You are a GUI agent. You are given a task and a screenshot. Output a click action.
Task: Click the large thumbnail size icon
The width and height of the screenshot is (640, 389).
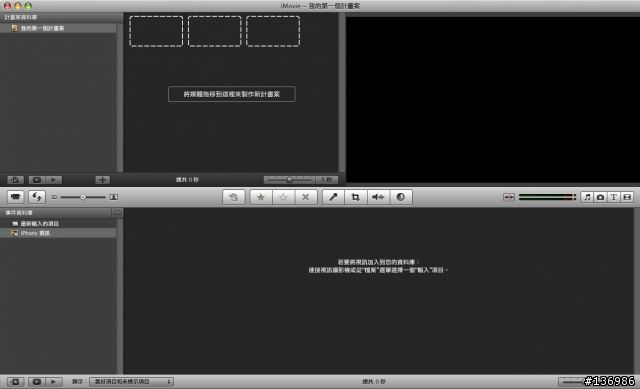114,197
